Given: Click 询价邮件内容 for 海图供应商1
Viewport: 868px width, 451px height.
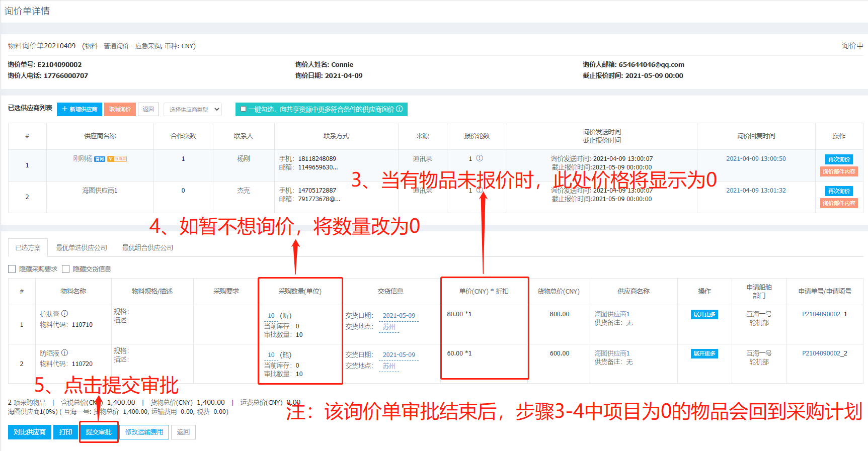Looking at the screenshot, I should pyautogui.click(x=839, y=203).
